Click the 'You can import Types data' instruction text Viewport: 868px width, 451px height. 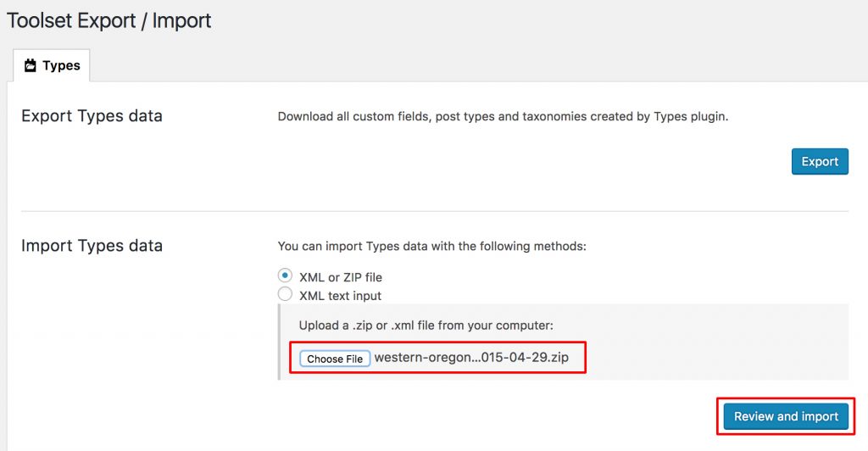click(431, 246)
